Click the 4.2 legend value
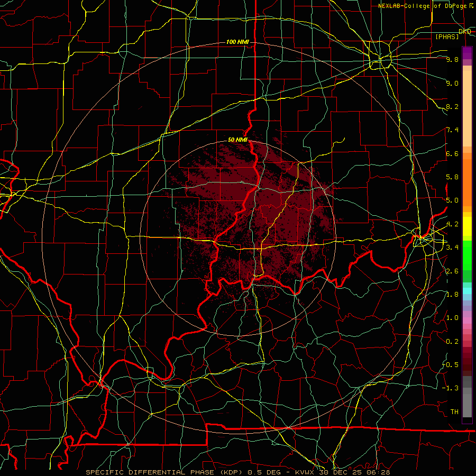The height and width of the screenshot is (476, 476). point(452,224)
